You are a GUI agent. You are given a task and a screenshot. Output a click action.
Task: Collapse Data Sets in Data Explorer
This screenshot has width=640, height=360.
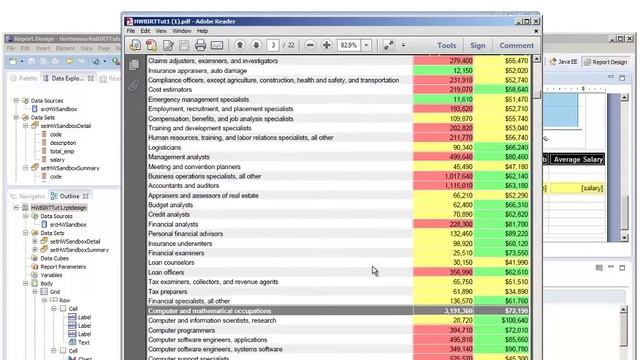tap(16, 117)
